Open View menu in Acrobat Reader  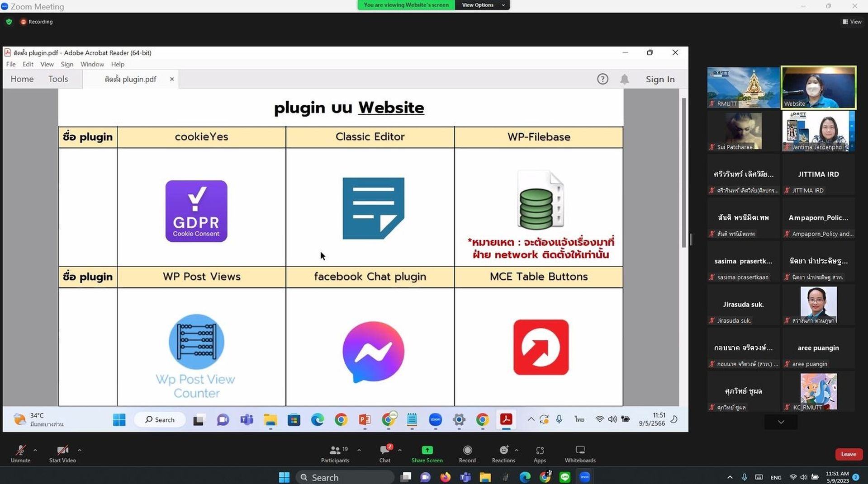pos(47,64)
